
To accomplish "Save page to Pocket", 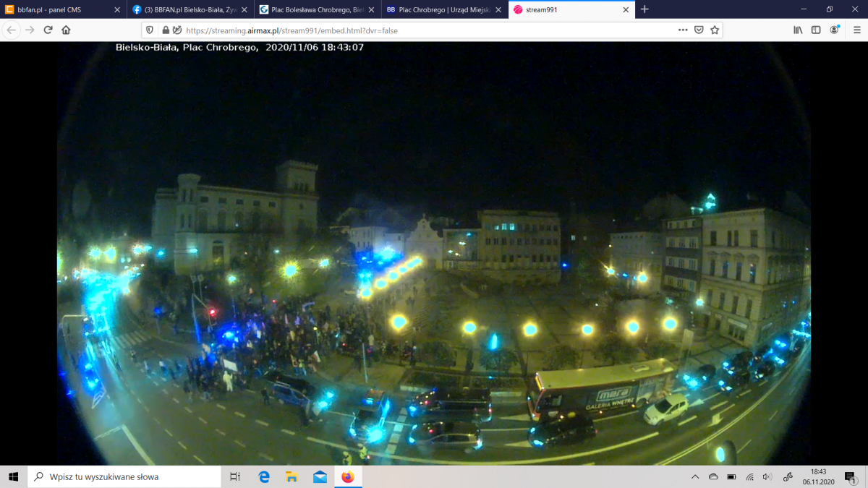I will [699, 30].
